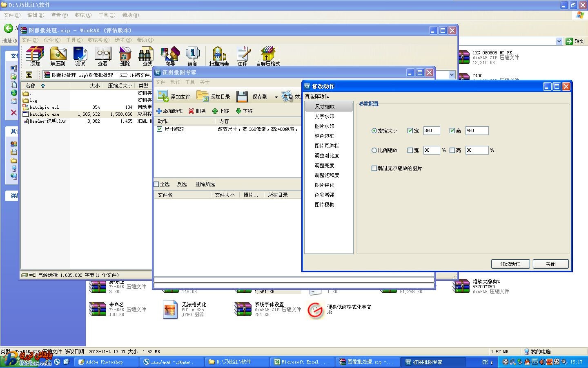Toggle the 宽 checkbox for specified size
Screen dimensions: 588x368
tap(410, 131)
